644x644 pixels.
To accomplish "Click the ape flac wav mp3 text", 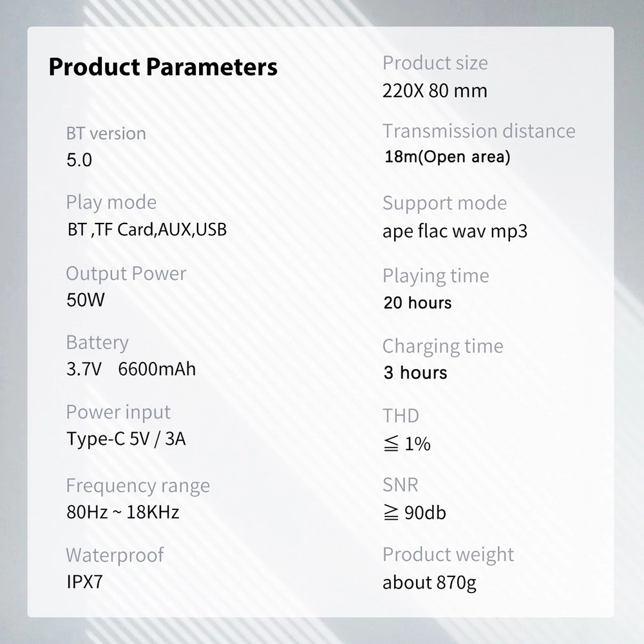I will [x=455, y=231].
